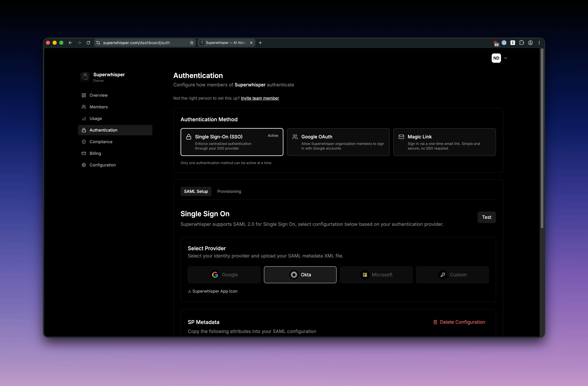Choose Custom as identity provider

click(452, 275)
